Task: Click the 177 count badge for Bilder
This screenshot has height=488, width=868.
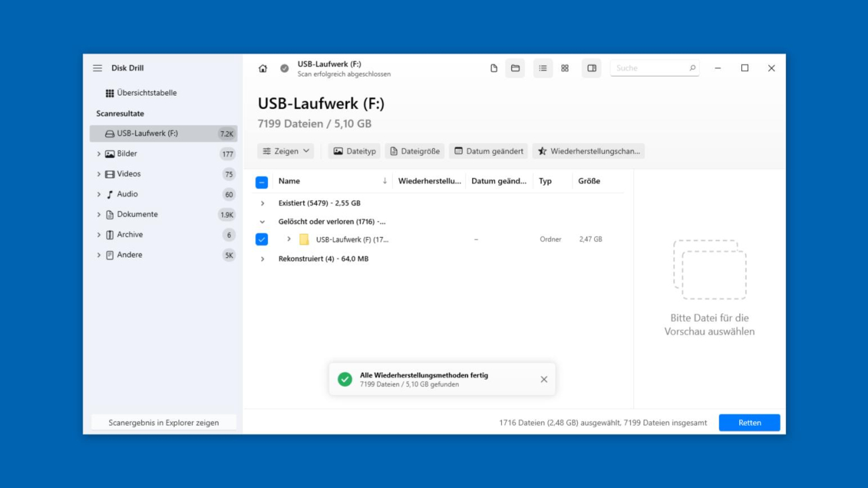Action: [x=228, y=154]
